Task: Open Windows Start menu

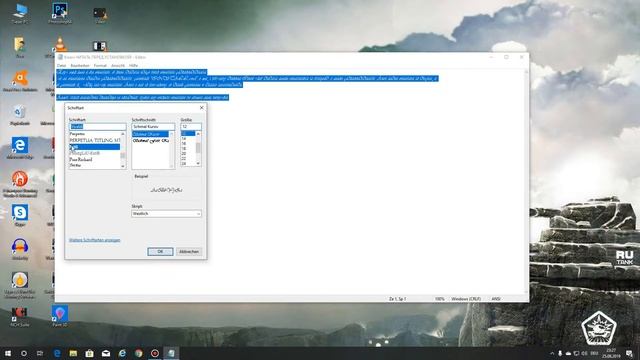Action: 8,353
